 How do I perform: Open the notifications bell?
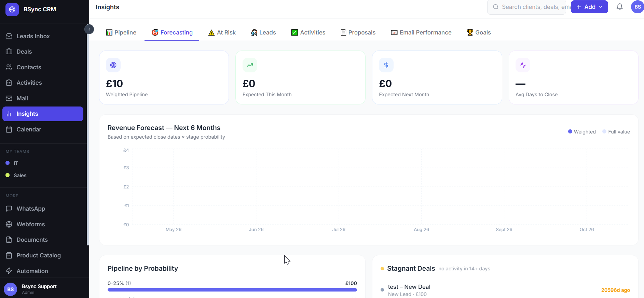619,7
